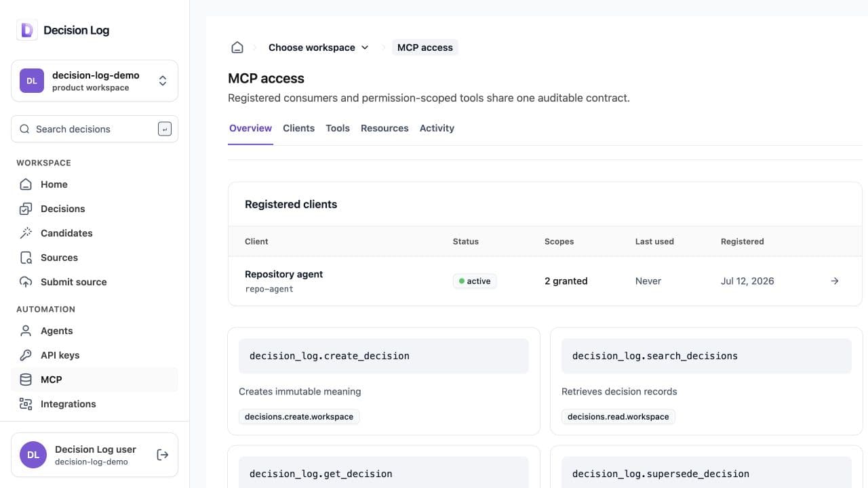Click the repo-agent identifier text

pos(269,289)
